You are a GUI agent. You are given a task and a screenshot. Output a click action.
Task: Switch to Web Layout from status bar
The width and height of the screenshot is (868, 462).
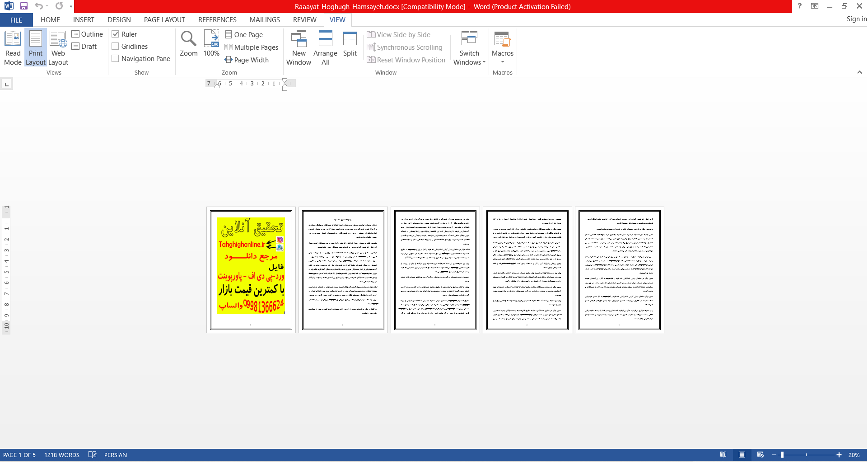coord(761,455)
